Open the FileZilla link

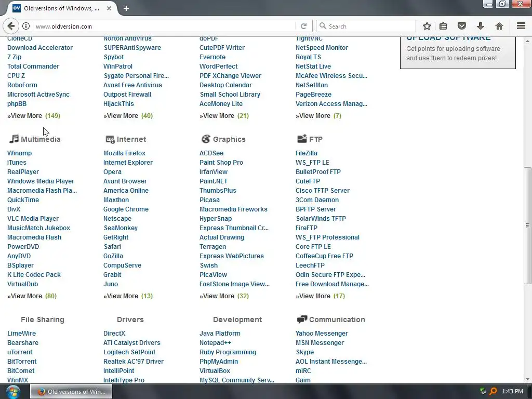point(307,153)
